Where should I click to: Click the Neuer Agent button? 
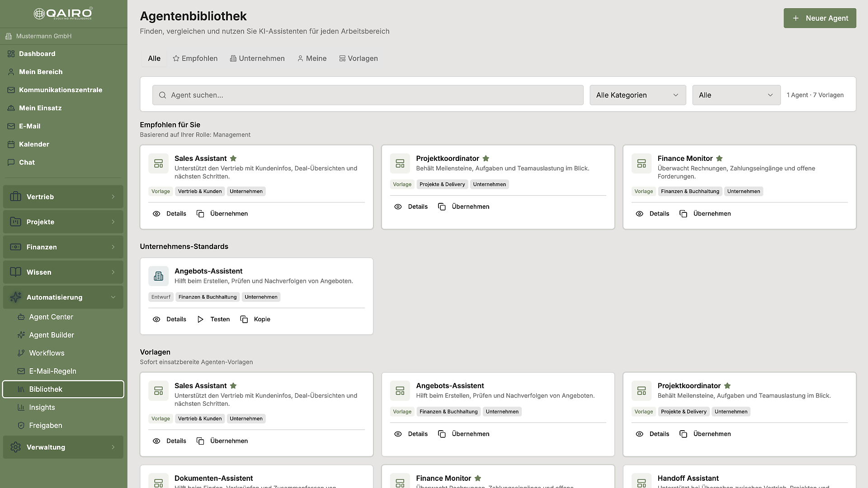pyautogui.click(x=820, y=18)
